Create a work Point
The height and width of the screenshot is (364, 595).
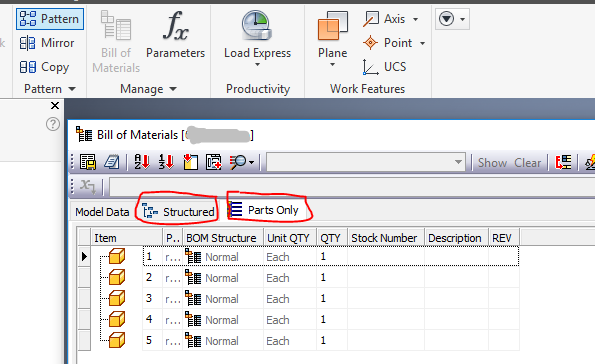pyautogui.click(x=387, y=43)
